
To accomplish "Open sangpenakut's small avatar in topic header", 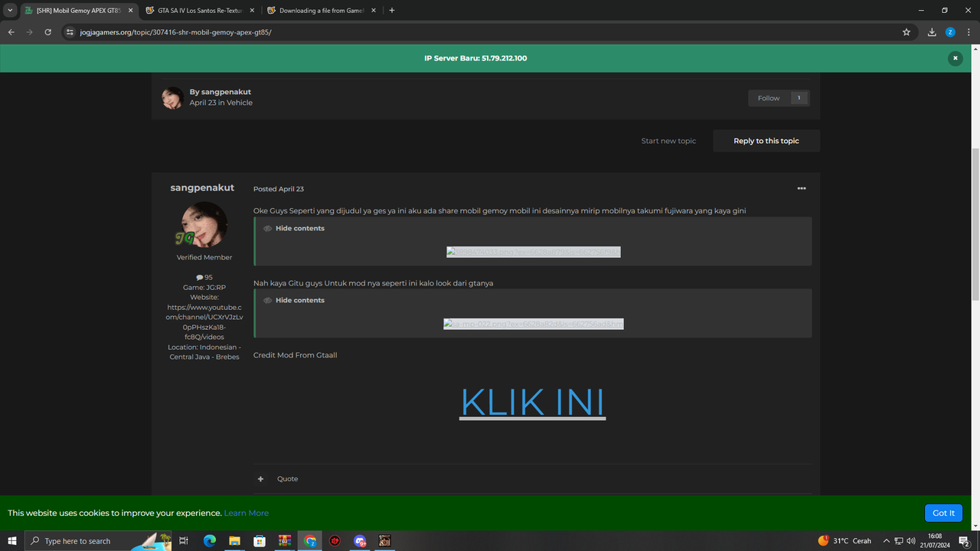I will pyautogui.click(x=172, y=97).
